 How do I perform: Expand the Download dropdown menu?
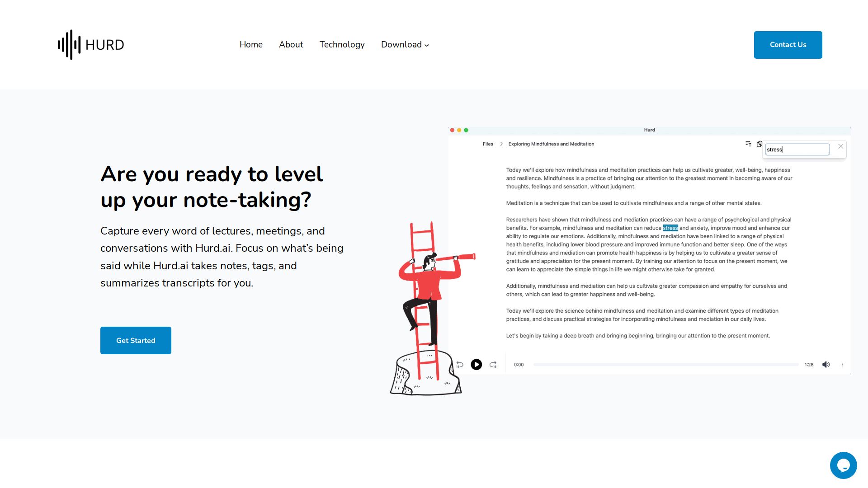[x=405, y=45]
